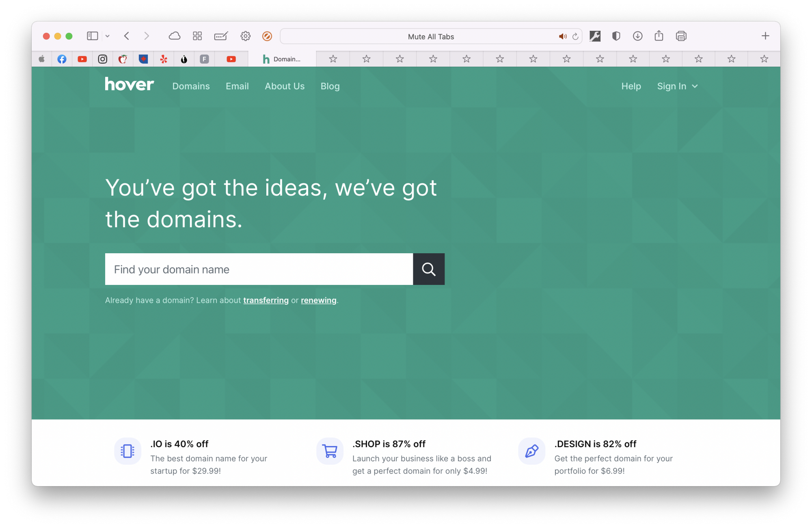Switch to the pinned Instagram tab
Image resolution: width=812 pixels, height=528 pixels.
(103, 59)
